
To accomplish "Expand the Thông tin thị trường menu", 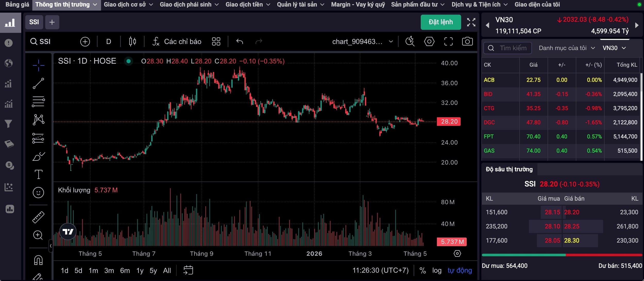I will click(x=66, y=5).
